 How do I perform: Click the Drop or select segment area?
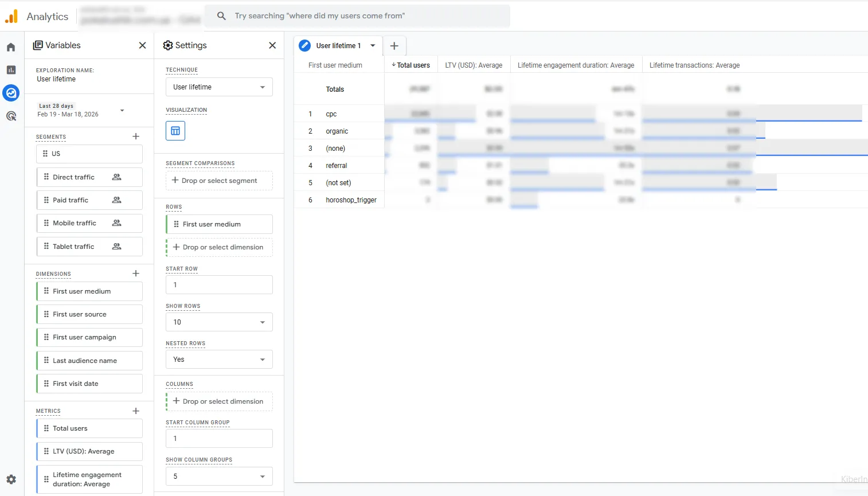coord(219,181)
